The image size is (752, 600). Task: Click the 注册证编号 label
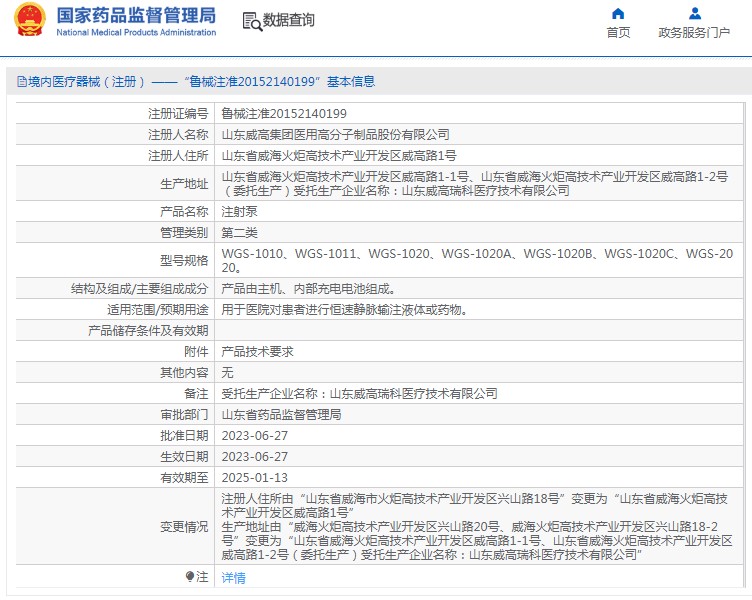pos(178,114)
